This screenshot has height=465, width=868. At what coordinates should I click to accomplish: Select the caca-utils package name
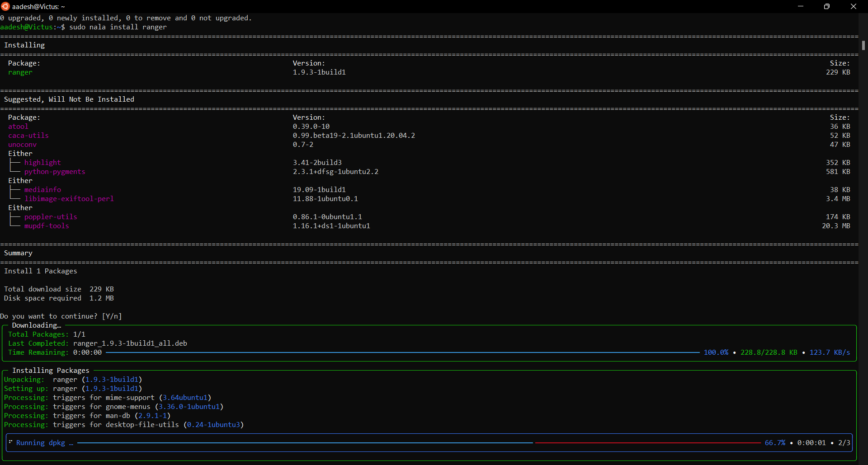click(28, 136)
